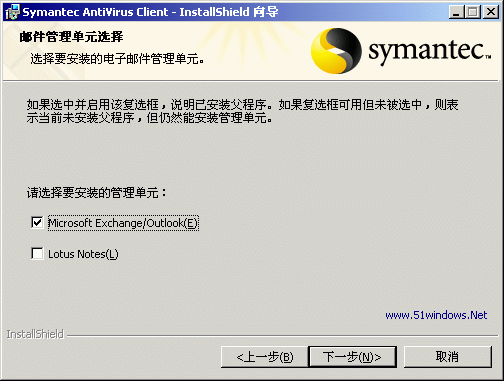Click the 请选择要安装的管理单元 prompt text
Viewport: 504px width, 381px height.
pos(97,193)
